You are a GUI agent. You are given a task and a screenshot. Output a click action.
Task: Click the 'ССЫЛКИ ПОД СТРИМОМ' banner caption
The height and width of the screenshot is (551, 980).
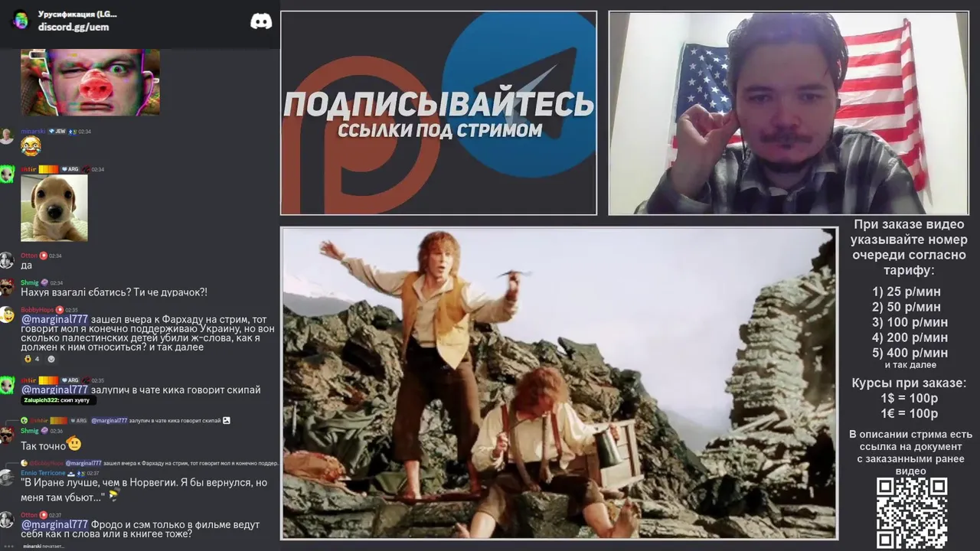point(439,130)
